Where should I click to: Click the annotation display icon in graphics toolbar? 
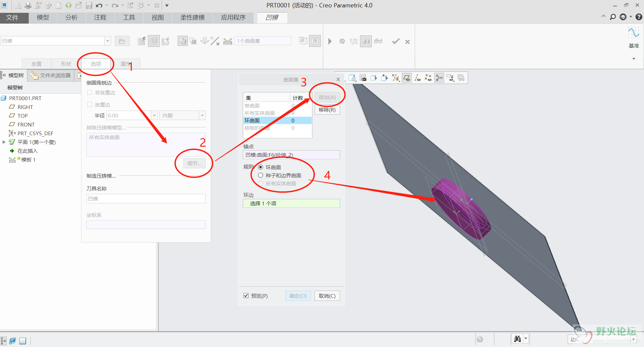click(x=450, y=78)
